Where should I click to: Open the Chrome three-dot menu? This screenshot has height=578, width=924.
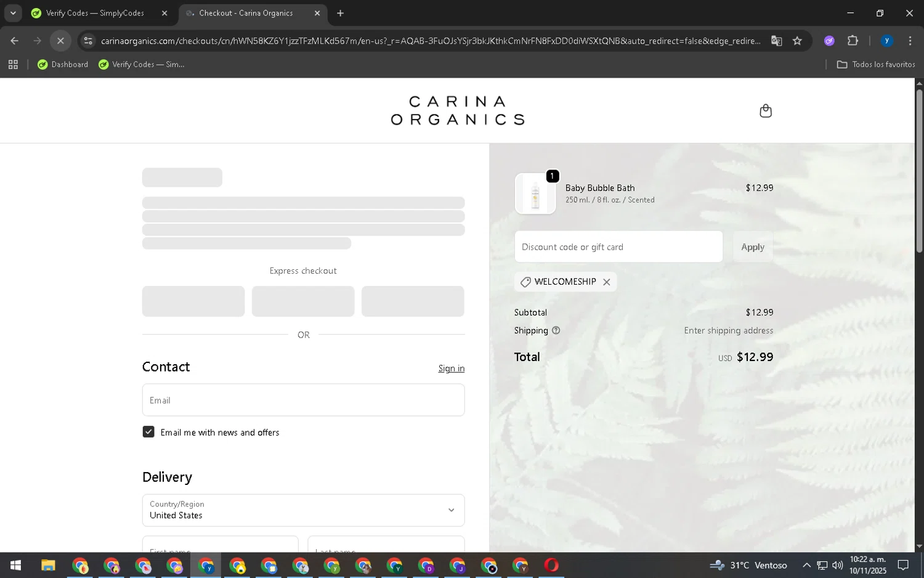coord(910,41)
